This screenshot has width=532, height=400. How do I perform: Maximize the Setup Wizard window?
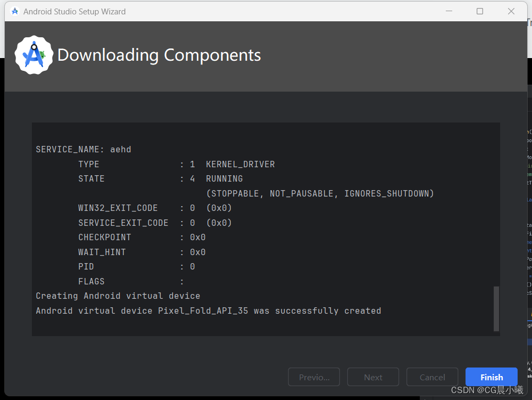(480, 11)
